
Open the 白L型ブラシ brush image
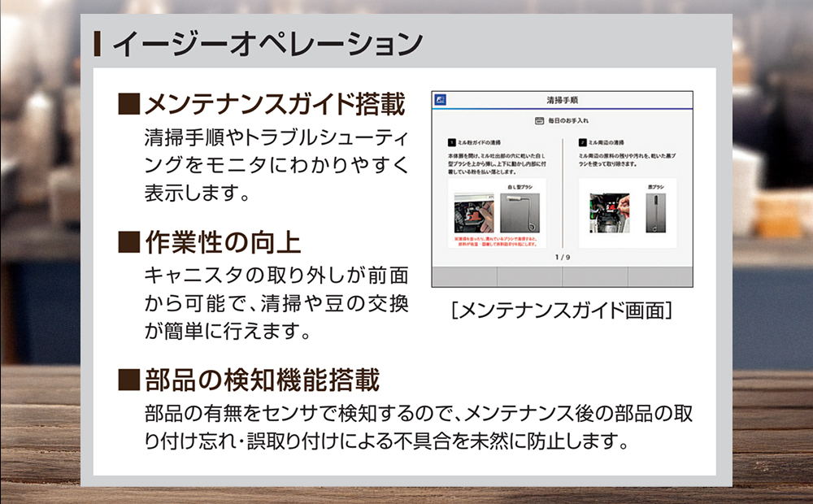tap(521, 215)
